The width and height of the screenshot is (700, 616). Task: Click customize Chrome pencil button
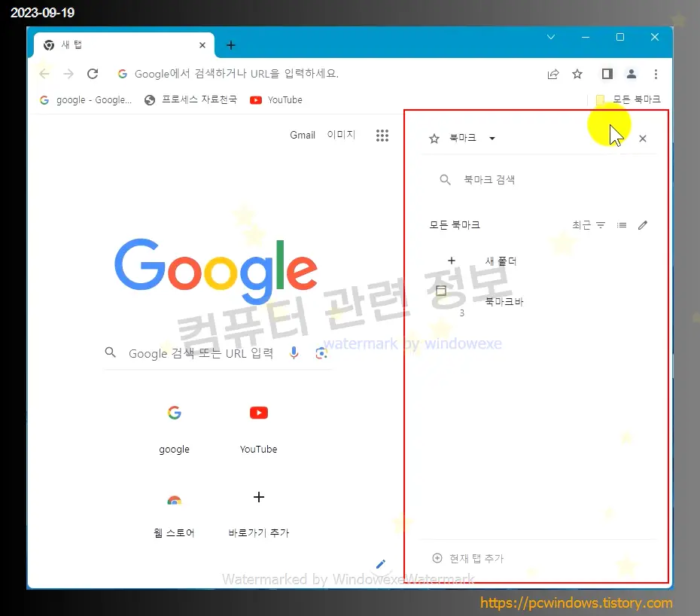(381, 564)
